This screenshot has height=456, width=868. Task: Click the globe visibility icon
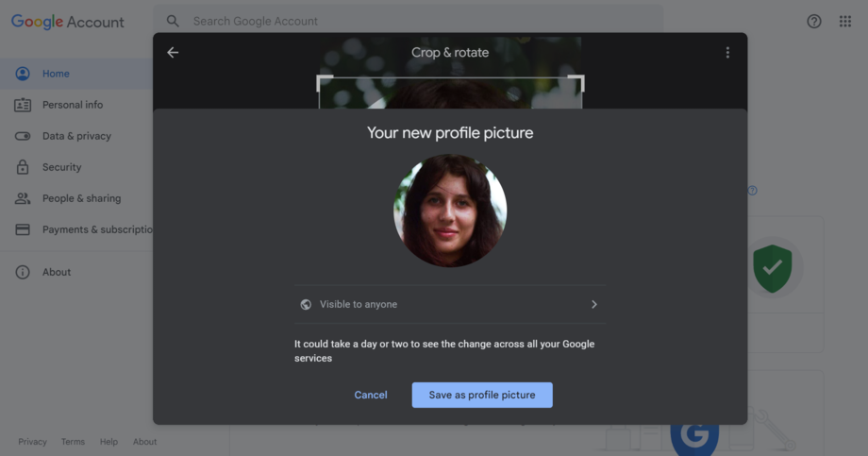tap(306, 304)
